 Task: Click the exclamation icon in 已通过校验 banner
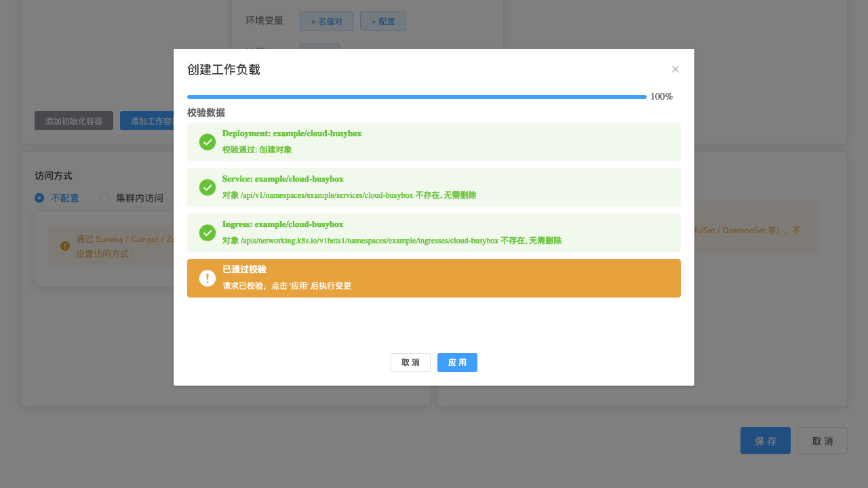tap(208, 278)
